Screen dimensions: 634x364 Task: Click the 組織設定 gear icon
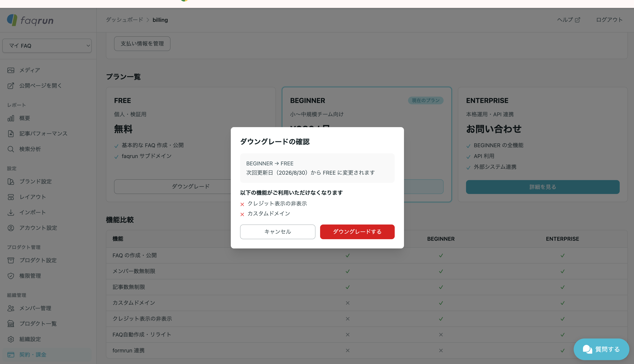11,339
